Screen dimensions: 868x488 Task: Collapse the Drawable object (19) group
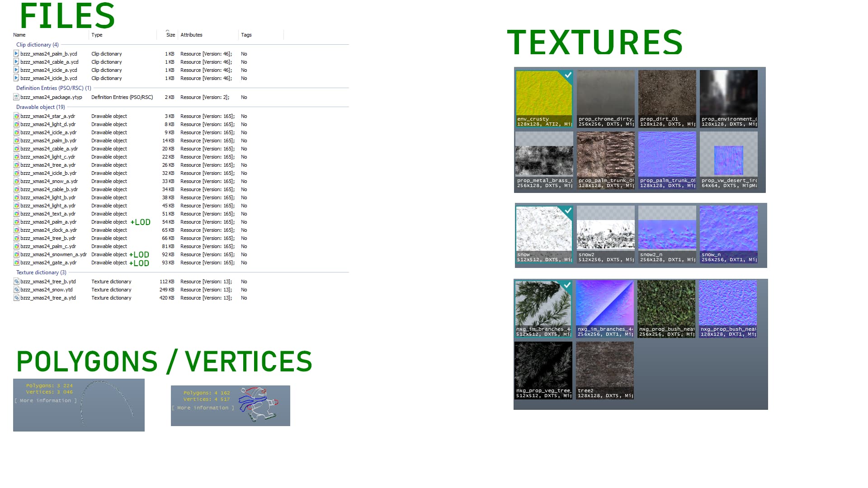tap(40, 107)
